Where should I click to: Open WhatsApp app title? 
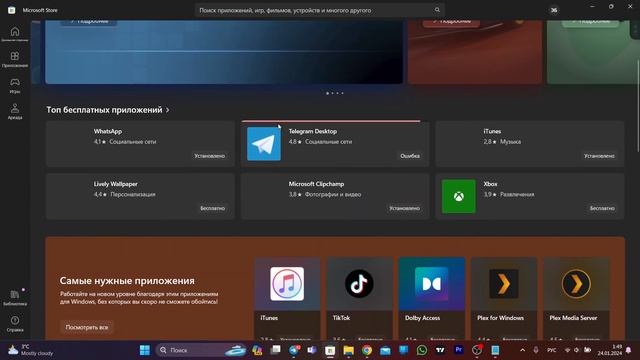(x=108, y=131)
